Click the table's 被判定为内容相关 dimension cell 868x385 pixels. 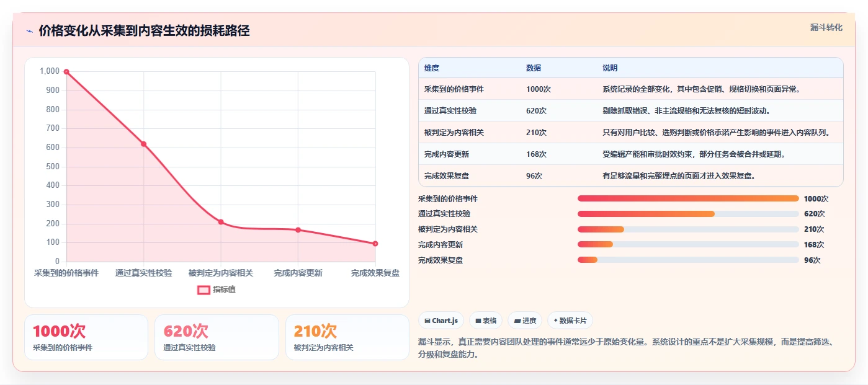pyautogui.click(x=454, y=133)
